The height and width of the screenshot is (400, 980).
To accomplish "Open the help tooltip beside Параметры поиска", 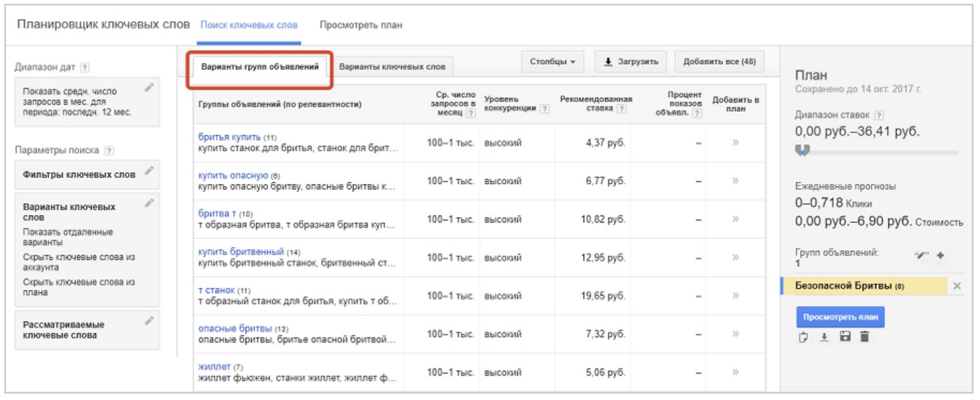I will (x=109, y=150).
